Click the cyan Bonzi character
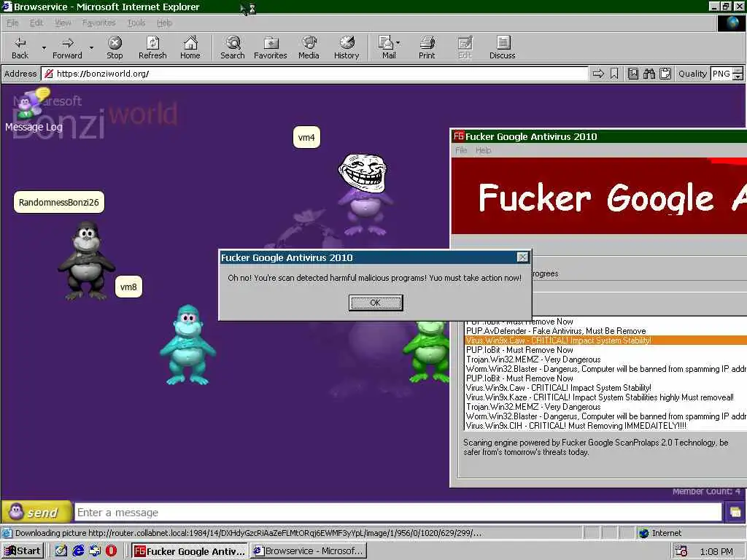The width and height of the screenshot is (747, 560). (x=187, y=345)
